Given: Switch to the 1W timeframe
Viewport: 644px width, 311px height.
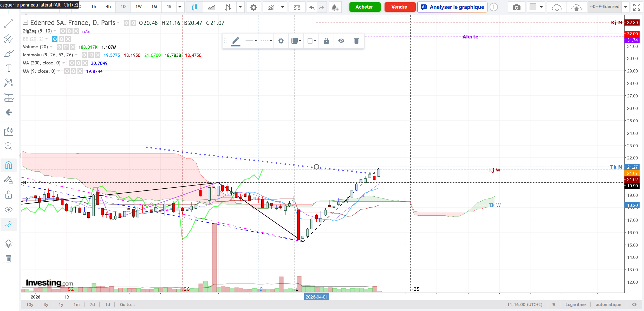Looking at the screenshot, I should click(x=138, y=7).
